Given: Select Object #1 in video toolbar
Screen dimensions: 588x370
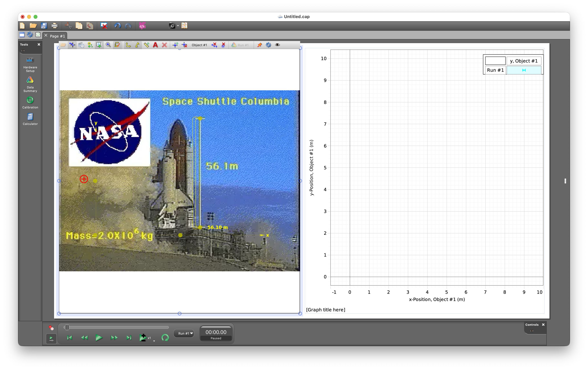Looking at the screenshot, I should (199, 45).
